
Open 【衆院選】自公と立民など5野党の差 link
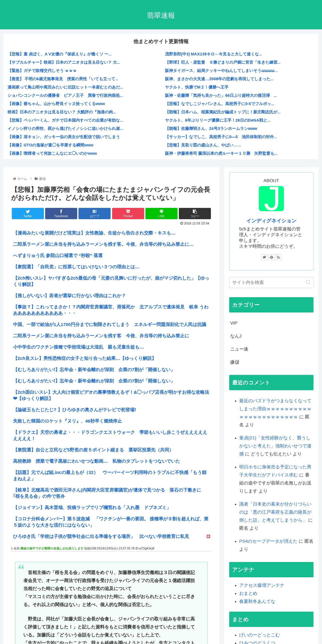point(93,450)
